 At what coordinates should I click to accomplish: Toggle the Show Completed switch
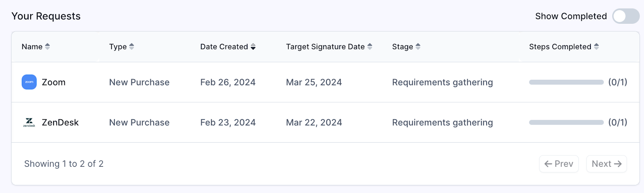click(626, 16)
